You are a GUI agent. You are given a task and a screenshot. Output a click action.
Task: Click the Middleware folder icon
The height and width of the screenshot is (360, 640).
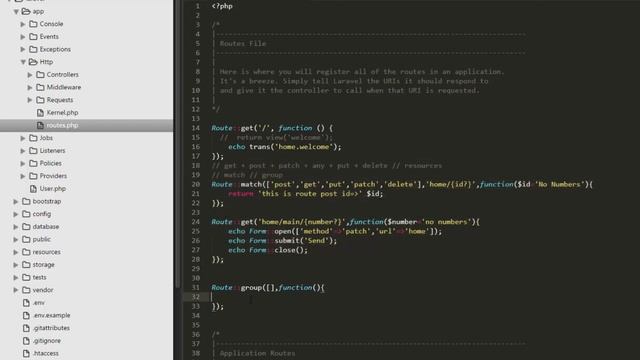40,87
